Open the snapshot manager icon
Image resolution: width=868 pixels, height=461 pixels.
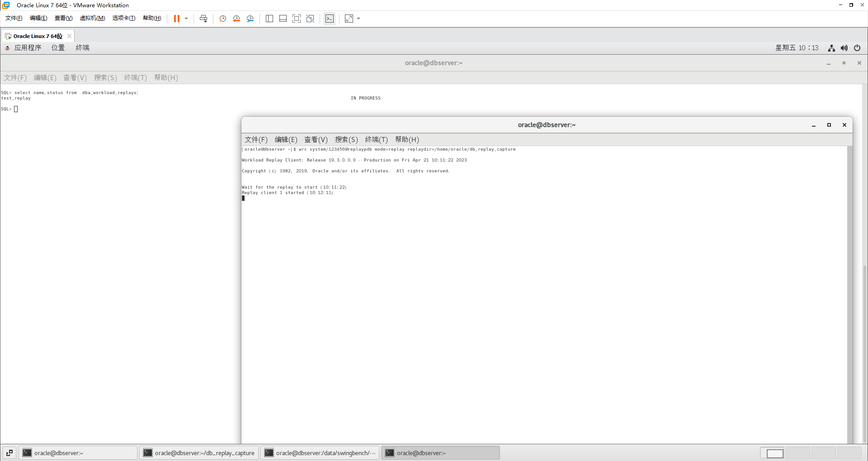pos(250,19)
